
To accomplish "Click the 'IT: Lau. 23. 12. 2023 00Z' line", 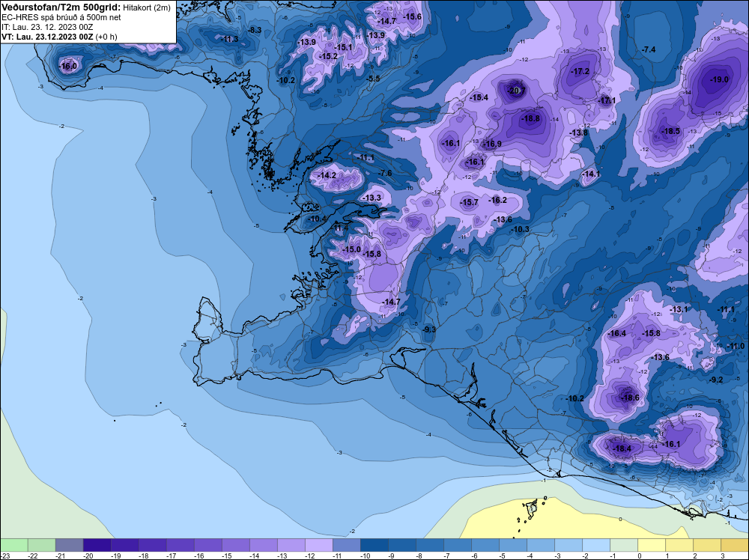I will coord(47,27).
